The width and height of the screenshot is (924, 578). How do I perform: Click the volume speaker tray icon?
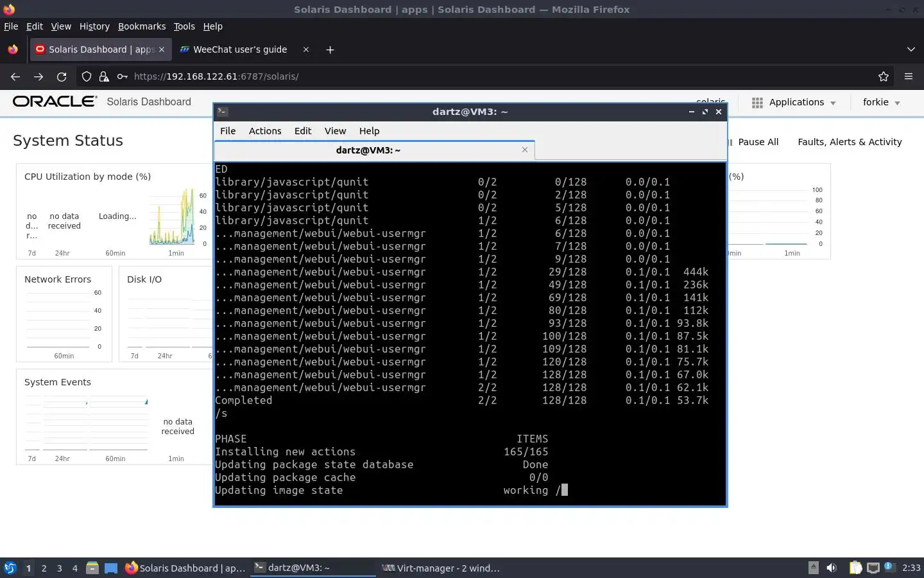click(x=832, y=568)
